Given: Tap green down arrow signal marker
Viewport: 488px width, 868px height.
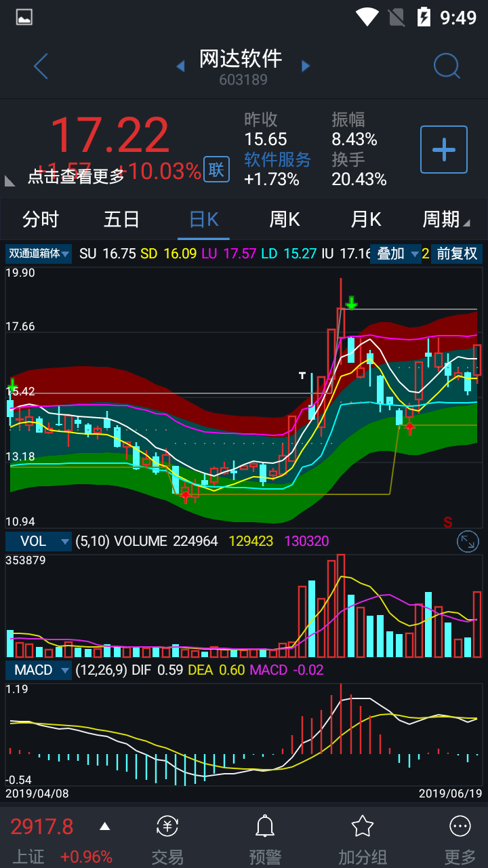Looking at the screenshot, I should [x=351, y=302].
